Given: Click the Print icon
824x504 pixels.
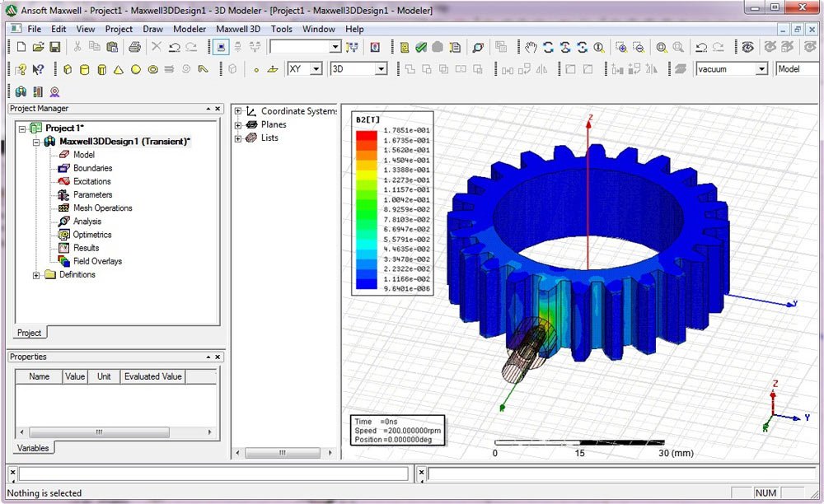Looking at the screenshot, I should coord(134,48).
